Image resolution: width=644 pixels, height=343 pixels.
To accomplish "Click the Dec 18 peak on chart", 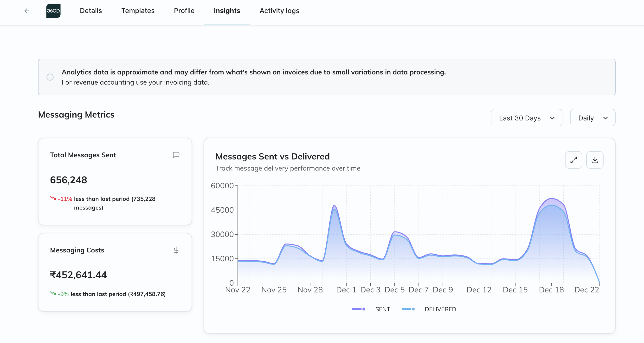I will [x=552, y=199].
